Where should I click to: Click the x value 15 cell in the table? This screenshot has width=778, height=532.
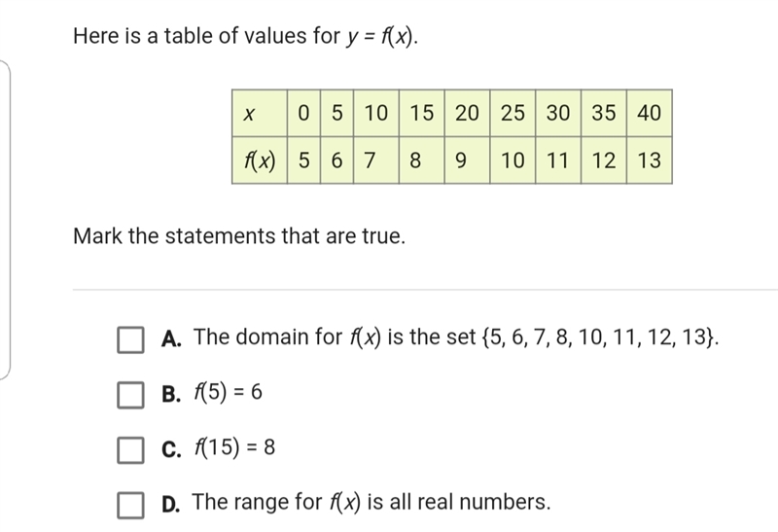click(422, 113)
